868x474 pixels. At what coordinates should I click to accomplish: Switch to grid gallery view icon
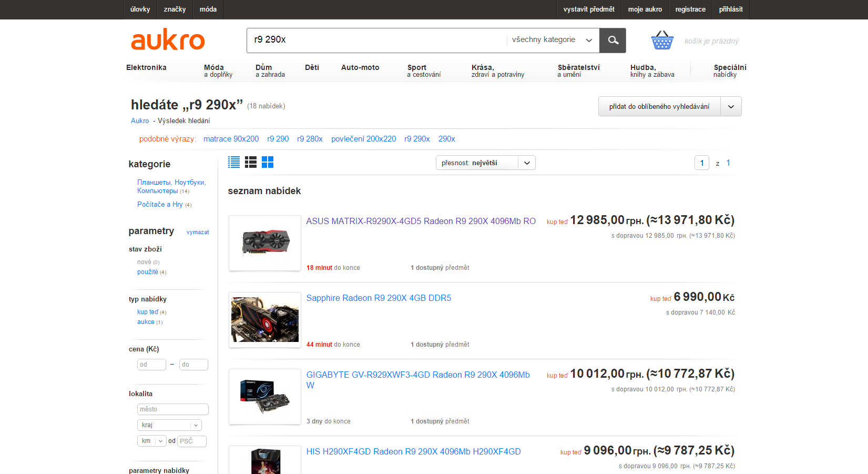tap(268, 162)
